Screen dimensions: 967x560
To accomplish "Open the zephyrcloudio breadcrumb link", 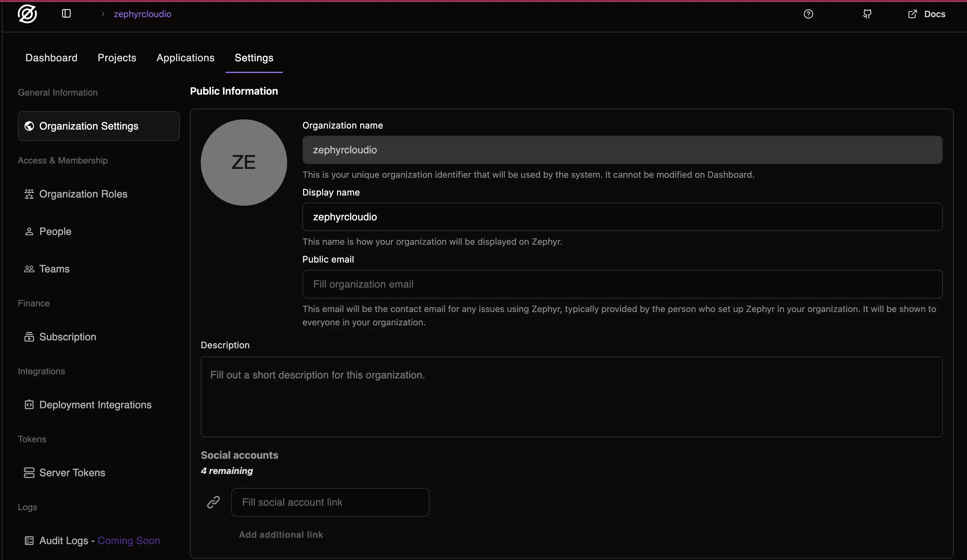I will (x=142, y=14).
